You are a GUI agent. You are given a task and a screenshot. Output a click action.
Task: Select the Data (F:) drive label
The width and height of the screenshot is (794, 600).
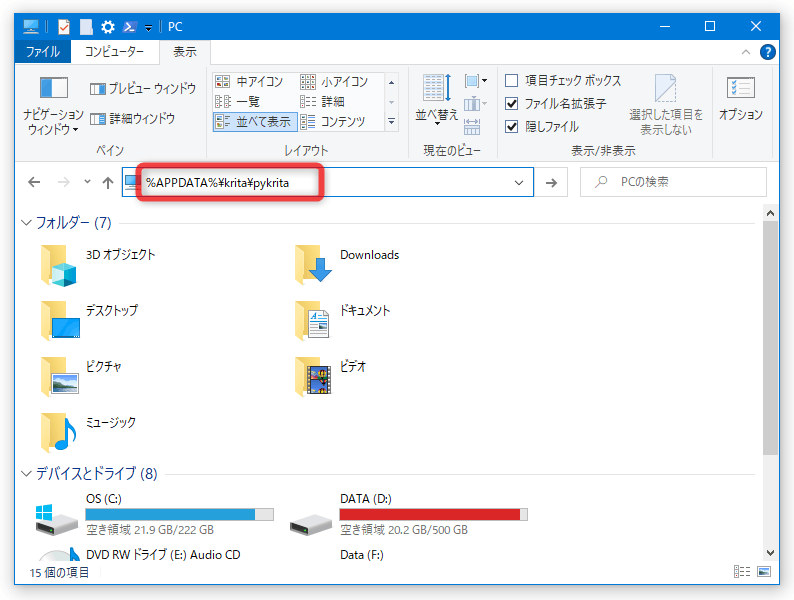(x=362, y=555)
